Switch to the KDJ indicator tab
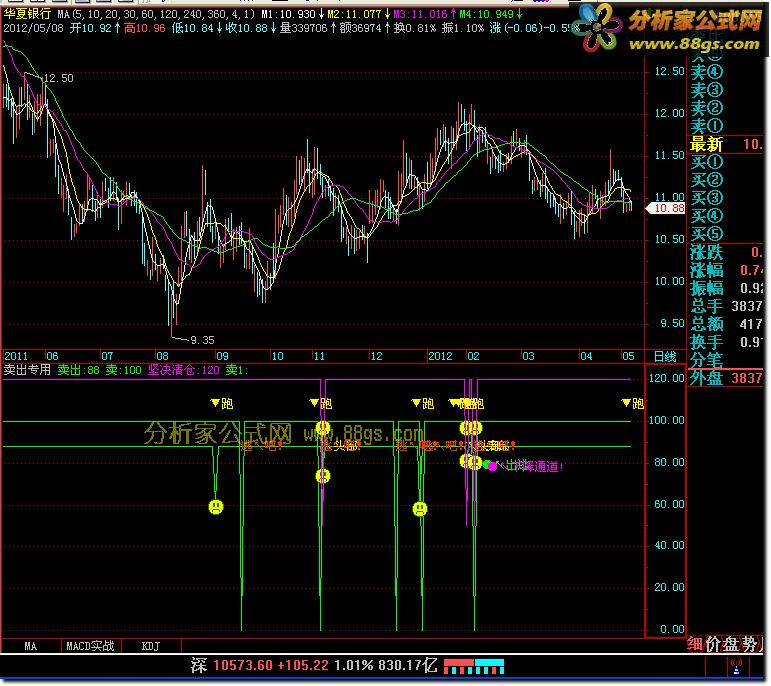Screen dimensions: 771x686 (x=151, y=646)
